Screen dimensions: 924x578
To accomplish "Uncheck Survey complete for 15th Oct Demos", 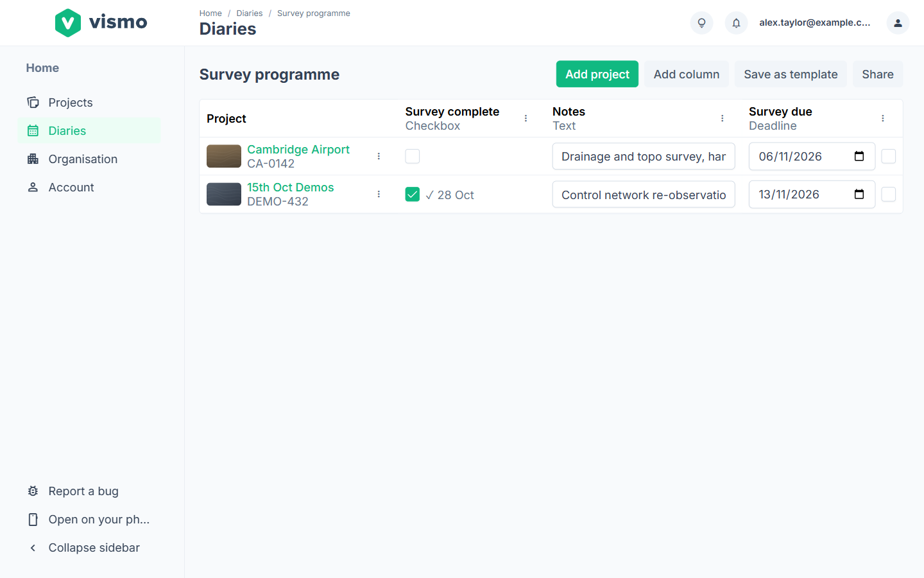I will tap(413, 194).
